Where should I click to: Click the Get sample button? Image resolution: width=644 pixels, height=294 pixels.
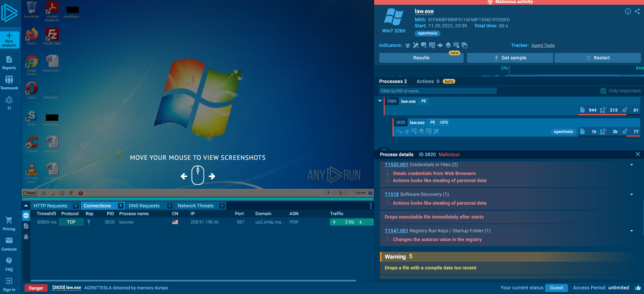coord(510,58)
